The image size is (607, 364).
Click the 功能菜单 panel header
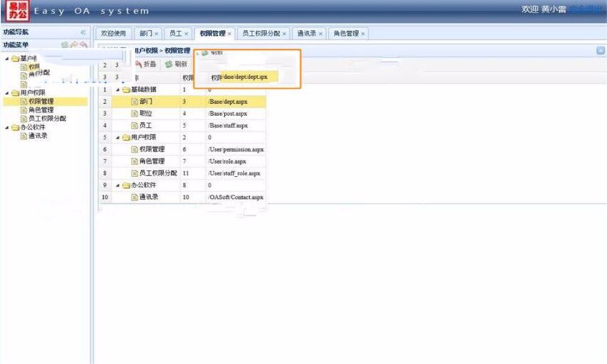click(45, 45)
